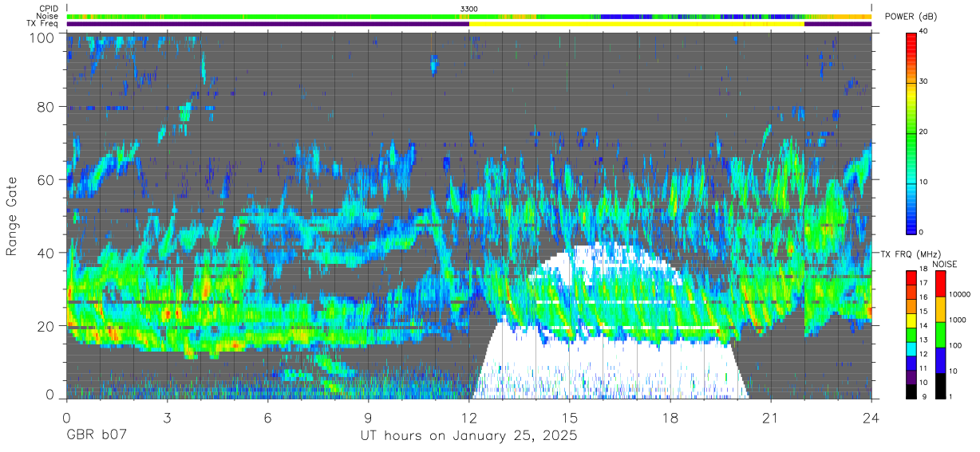980x452 pixels.
Task: Click the red top block of the NOISE legend
Action: pyautogui.click(x=939, y=284)
